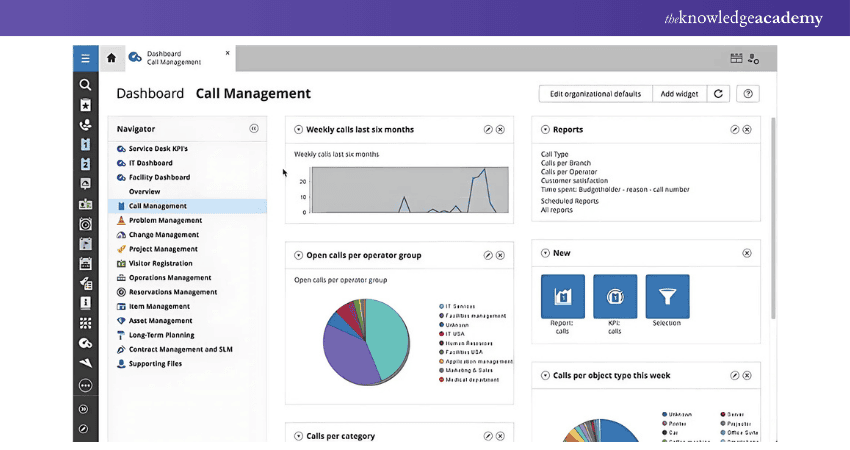This screenshot has height=450, width=850.
Task: Click the home icon tab
Action: coord(111,58)
